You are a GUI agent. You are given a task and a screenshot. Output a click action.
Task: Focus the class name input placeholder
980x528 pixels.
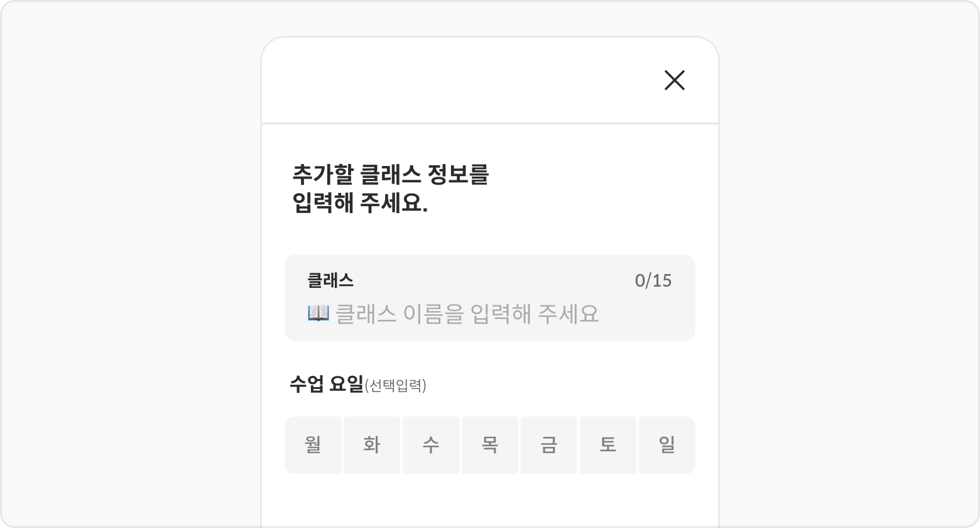click(467, 313)
